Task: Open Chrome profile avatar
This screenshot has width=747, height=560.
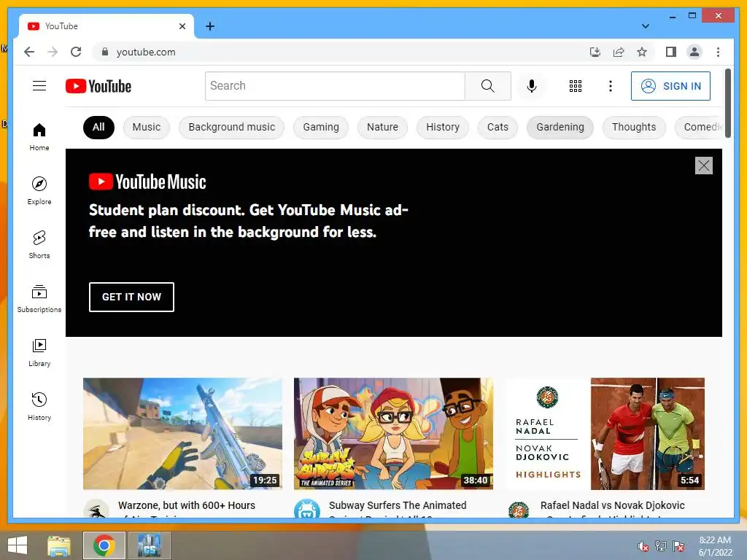Action: [694, 52]
